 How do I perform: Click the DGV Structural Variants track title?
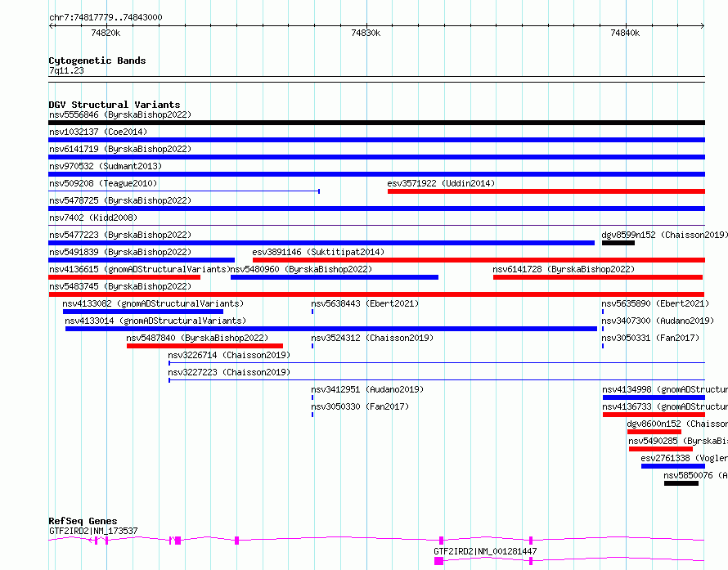(115, 105)
